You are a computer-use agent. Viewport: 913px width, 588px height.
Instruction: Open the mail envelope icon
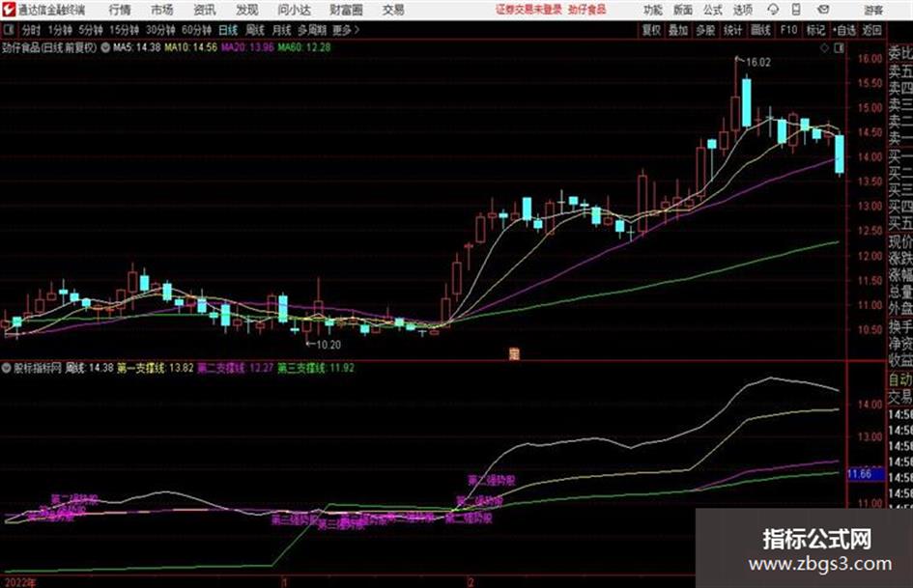(823, 10)
